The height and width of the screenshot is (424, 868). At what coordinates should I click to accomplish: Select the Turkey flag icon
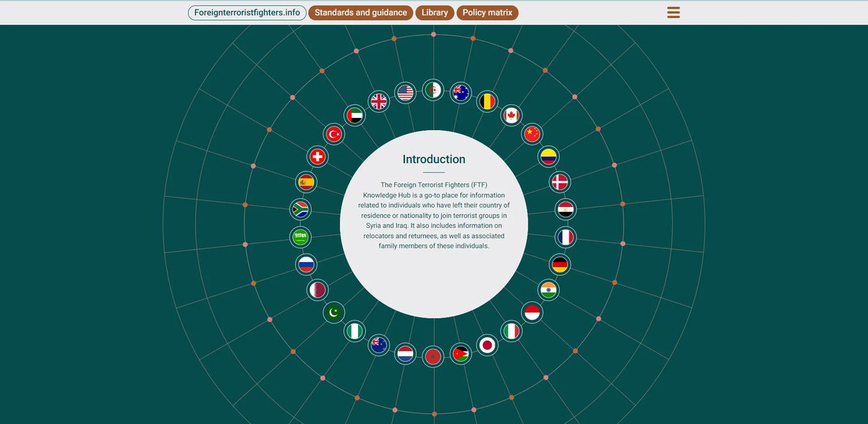pos(333,134)
